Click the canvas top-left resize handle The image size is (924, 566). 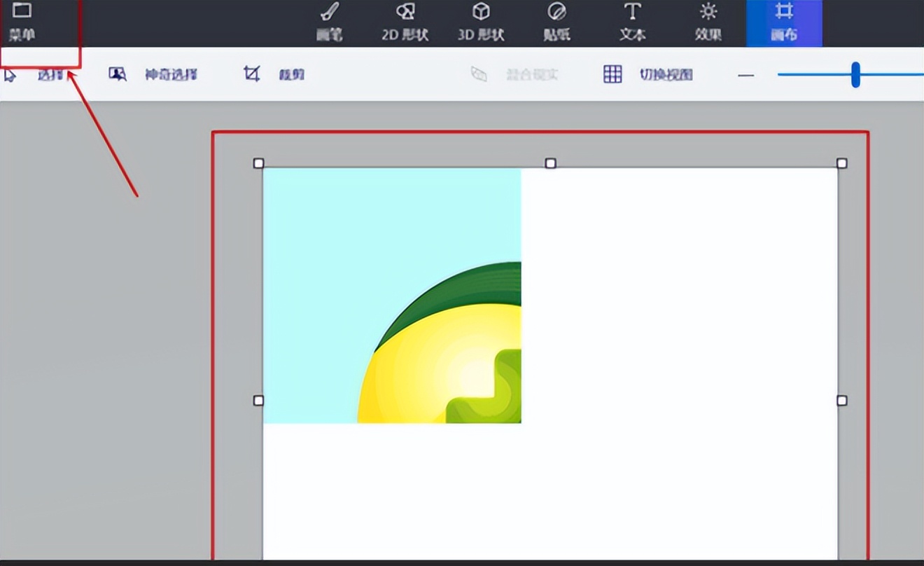point(258,163)
